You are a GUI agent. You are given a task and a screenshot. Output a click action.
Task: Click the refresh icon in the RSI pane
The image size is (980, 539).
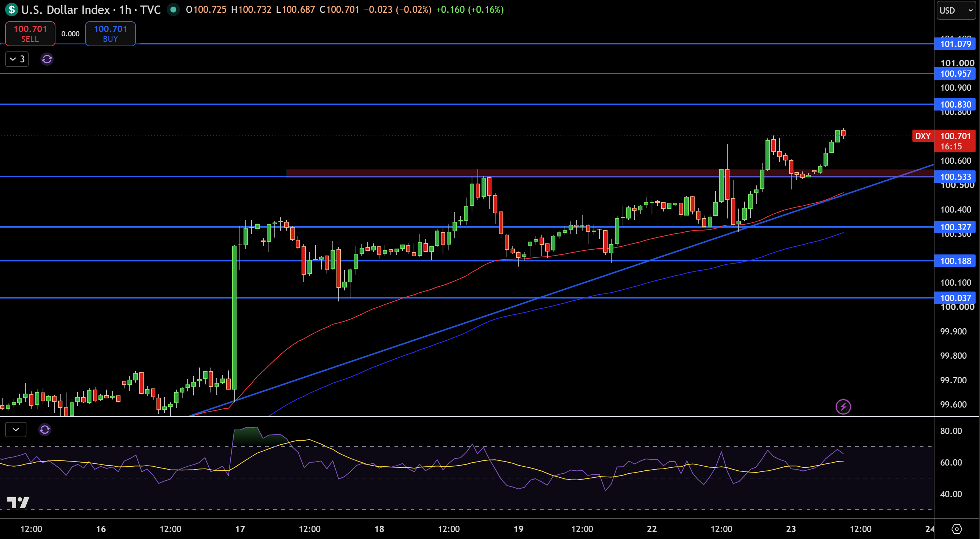tap(44, 430)
